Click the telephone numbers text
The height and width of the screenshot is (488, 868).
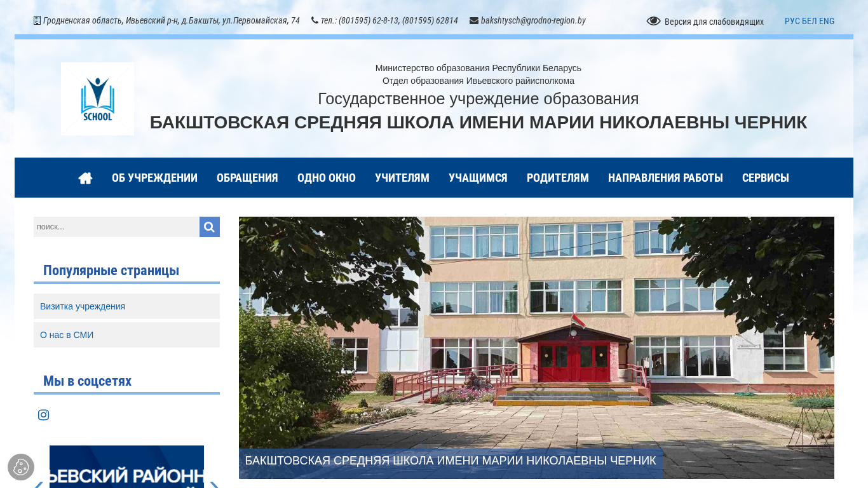coord(389,20)
